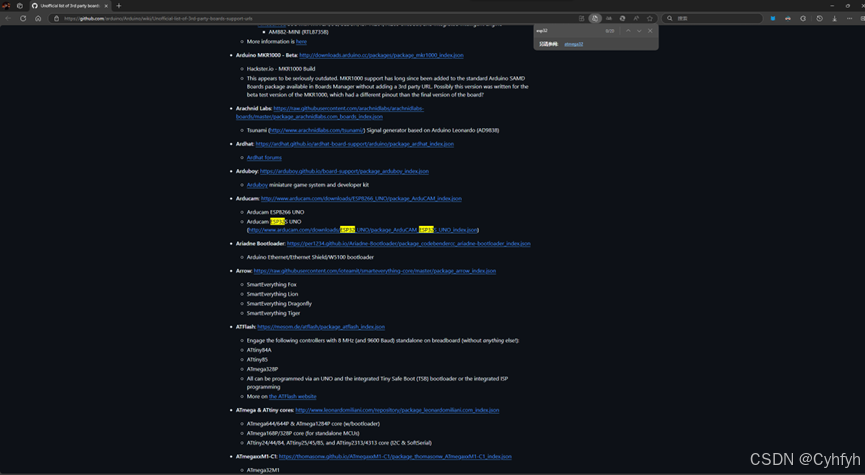The width and height of the screenshot is (865, 475).
Task: Open the downloads icon in toolbar
Action: coord(834,18)
